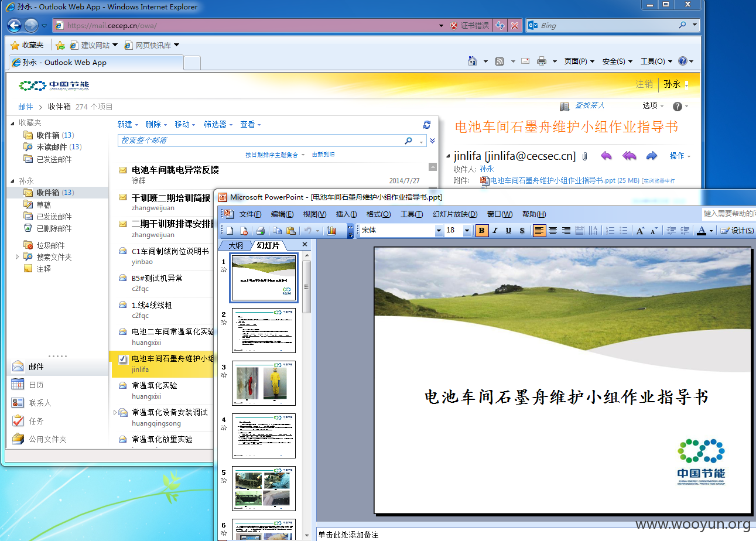Expand the 搜索文件夹 tree node
756x541 pixels.
point(17,256)
